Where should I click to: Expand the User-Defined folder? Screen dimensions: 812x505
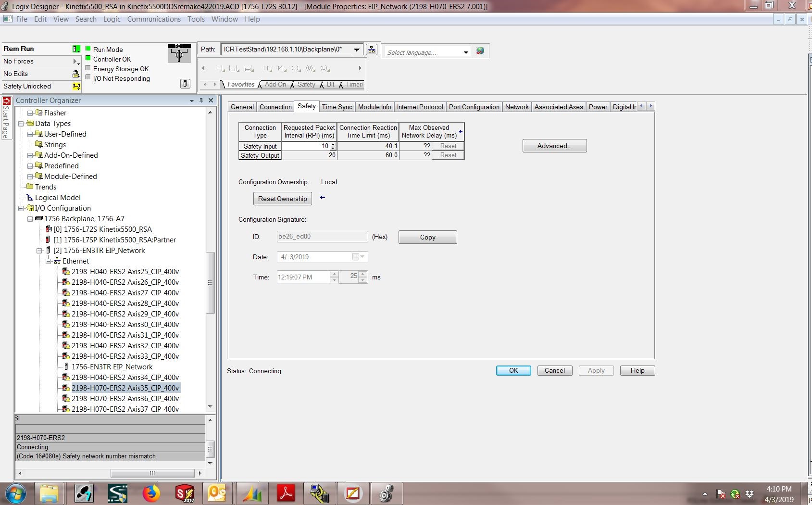point(30,134)
